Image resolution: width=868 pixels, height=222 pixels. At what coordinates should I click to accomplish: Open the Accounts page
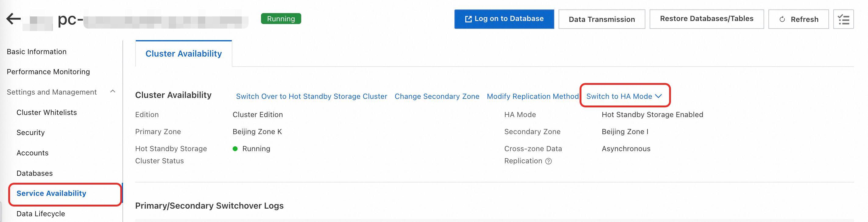(32, 153)
